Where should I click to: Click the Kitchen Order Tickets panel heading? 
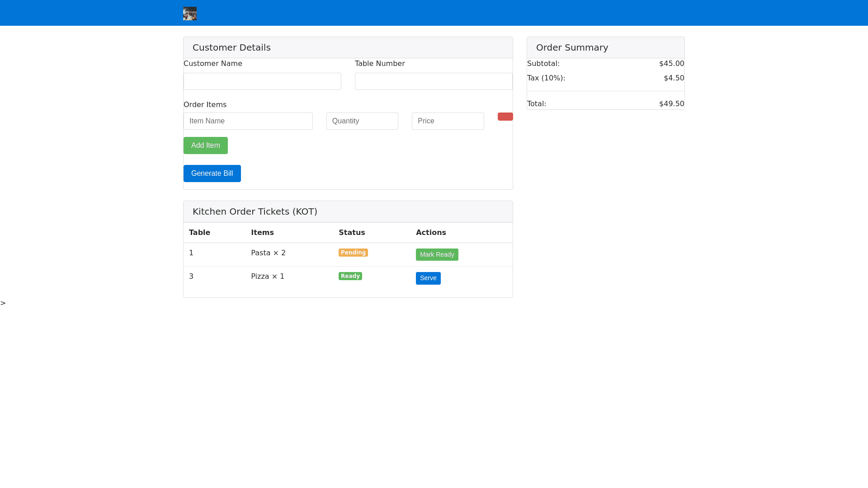pos(255,211)
